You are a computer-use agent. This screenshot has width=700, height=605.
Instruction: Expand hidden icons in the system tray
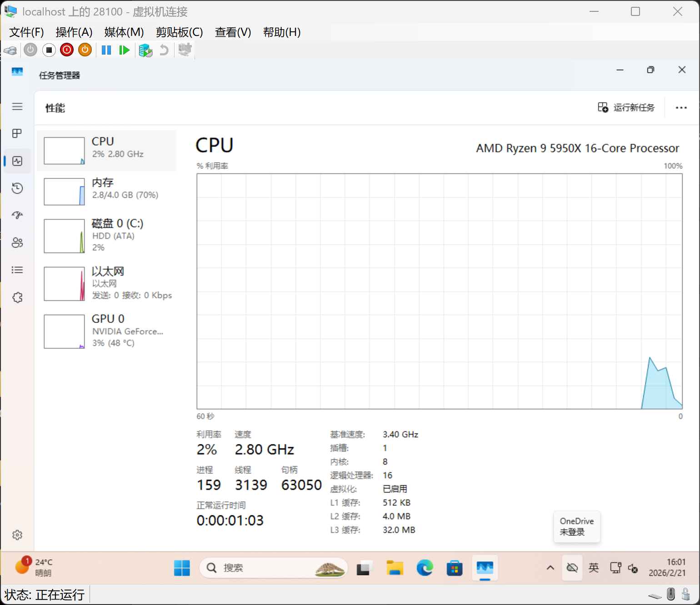tap(550, 568)
